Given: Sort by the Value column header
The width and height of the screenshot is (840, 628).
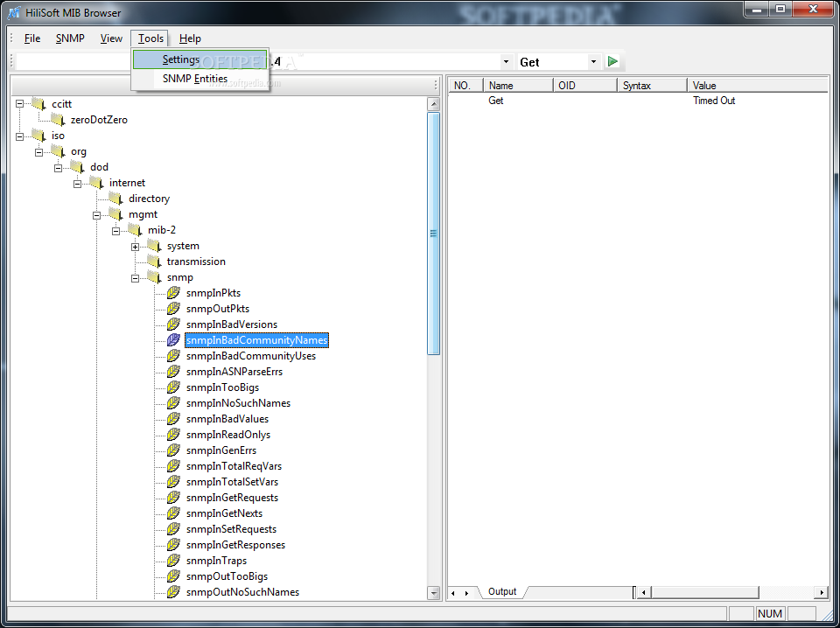Looking at the screenshot, I should 758,85.
